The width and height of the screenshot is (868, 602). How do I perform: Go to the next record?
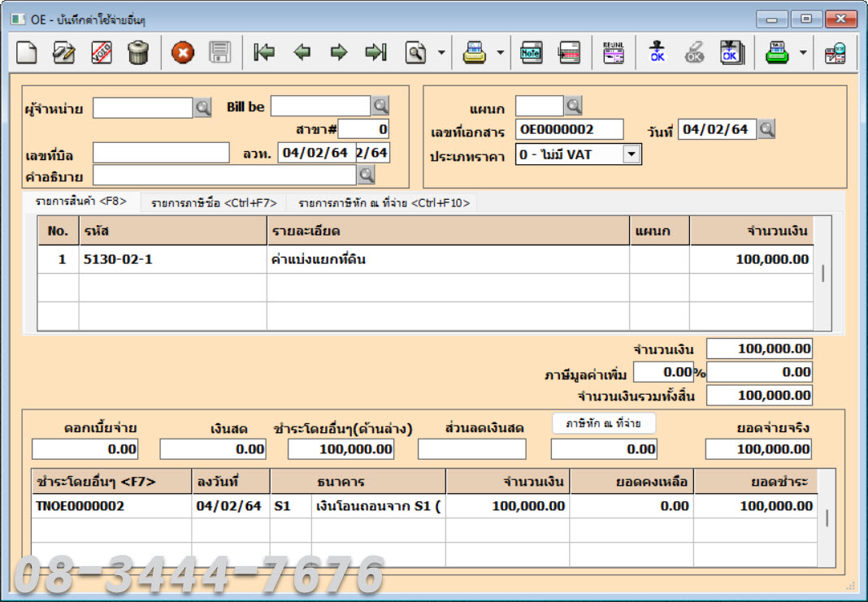point(339,53)
